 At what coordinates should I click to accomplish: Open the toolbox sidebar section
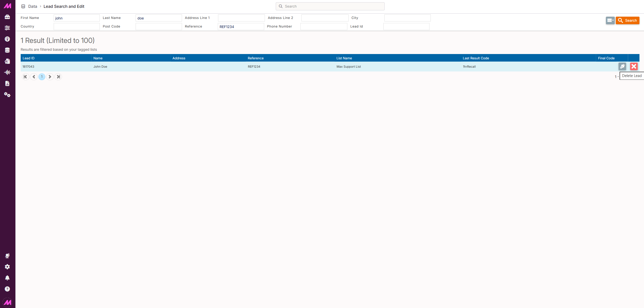click(7, 17)
